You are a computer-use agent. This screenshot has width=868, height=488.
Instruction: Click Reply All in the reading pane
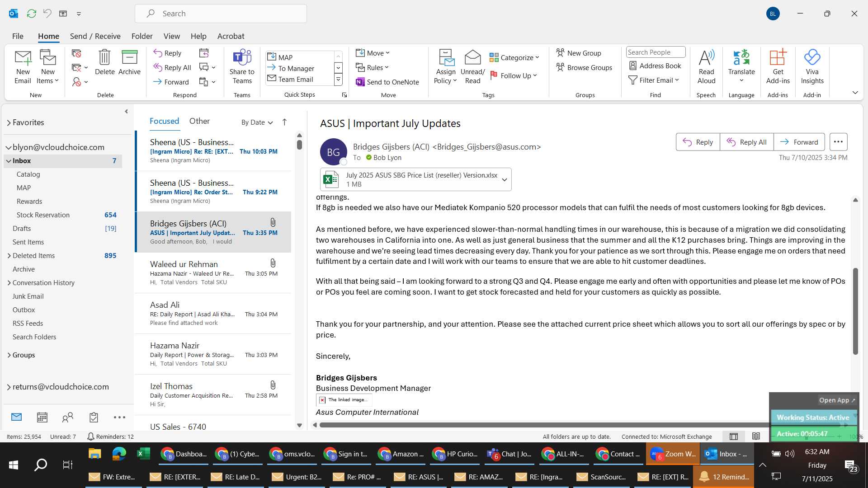tap(746, 142)
